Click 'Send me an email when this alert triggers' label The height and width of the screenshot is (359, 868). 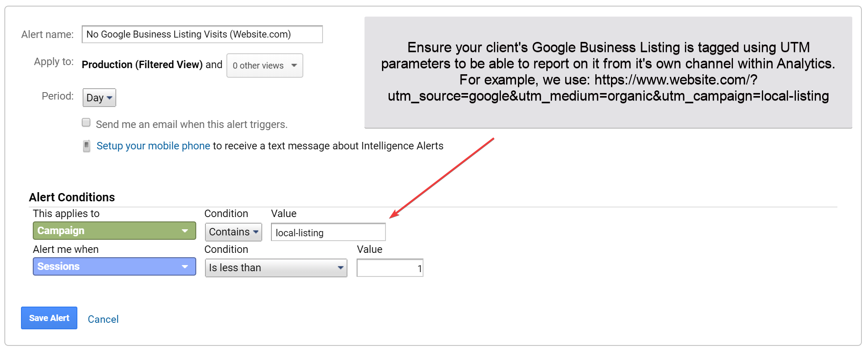(191, 124)
